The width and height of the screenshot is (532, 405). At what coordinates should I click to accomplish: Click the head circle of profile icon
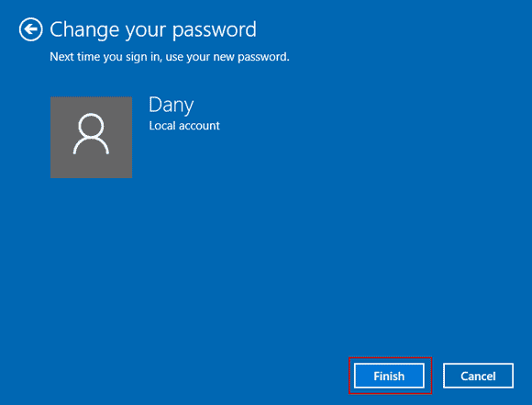click(x=91, y=125)
